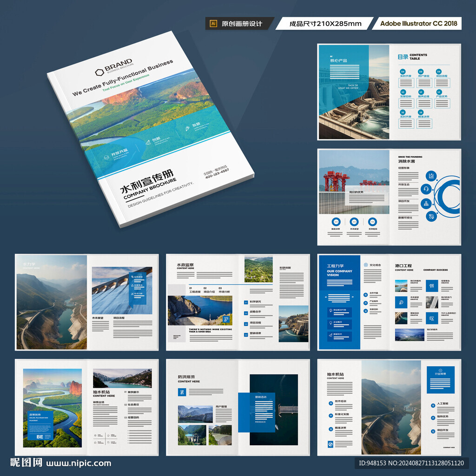Click the bar chart circle icon on 消除水害 page
The height and width of the screenshot is (476, 476).
[x=431, y=175]
